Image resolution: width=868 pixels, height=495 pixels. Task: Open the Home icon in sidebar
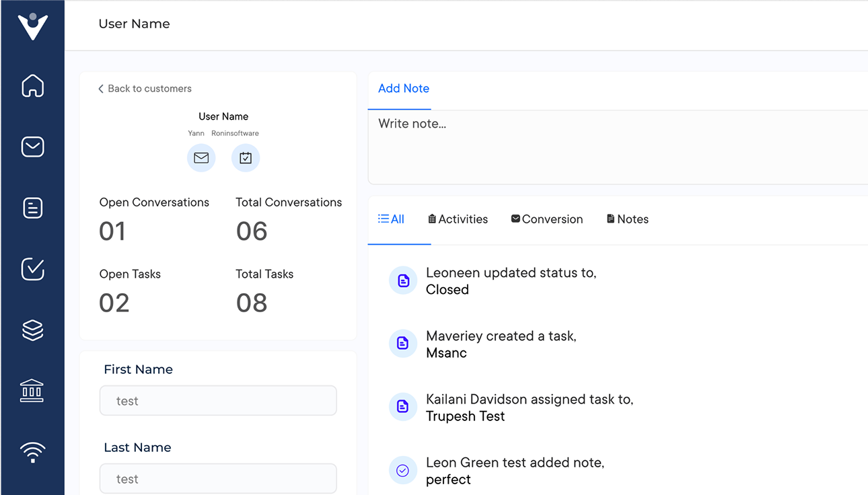(32, 86)
